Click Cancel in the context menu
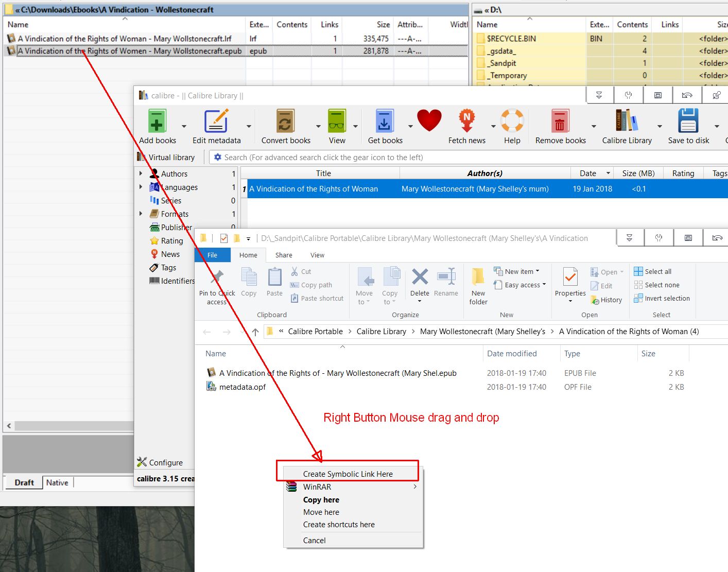Screen dimensions: 728x572 pyautogui.click(x=314, y=540)
